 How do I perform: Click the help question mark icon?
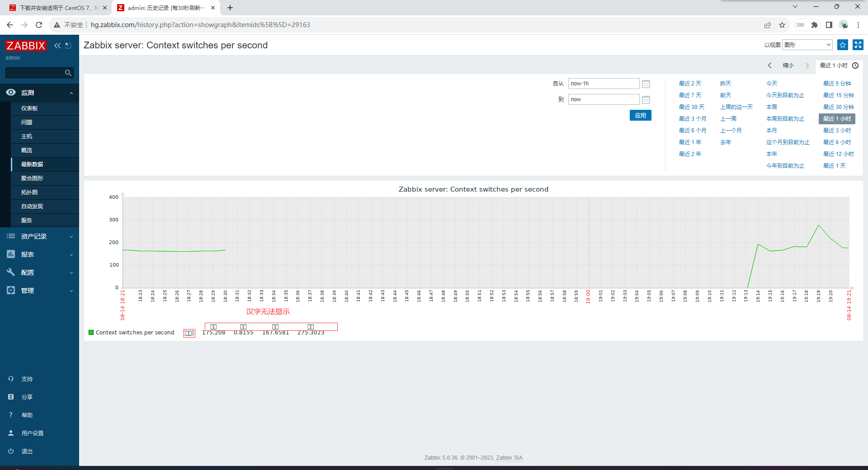(x=11, y=415)
